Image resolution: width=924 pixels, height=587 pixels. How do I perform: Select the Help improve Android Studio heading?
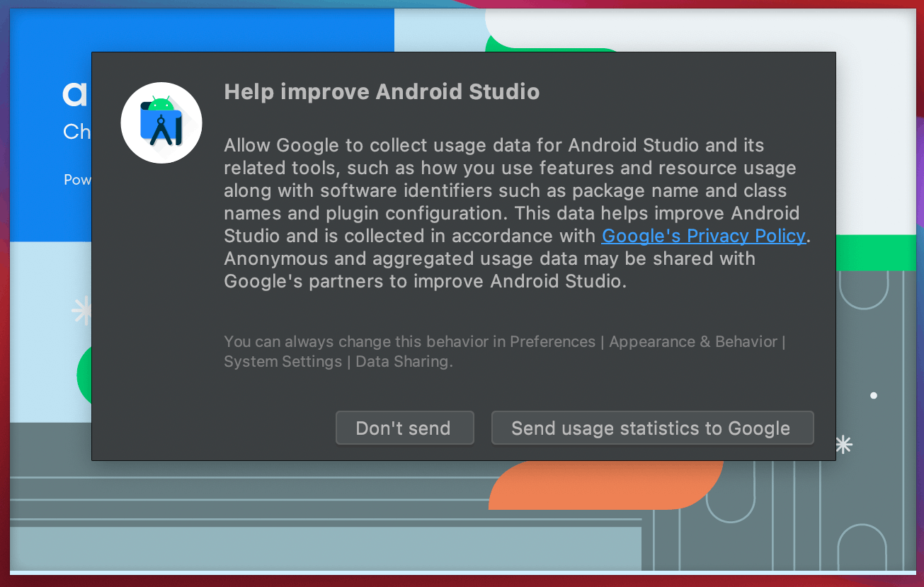(382, 91)
